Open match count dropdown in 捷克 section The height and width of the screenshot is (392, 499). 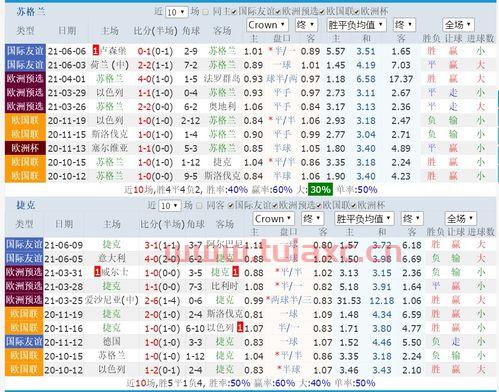(170, 206)
